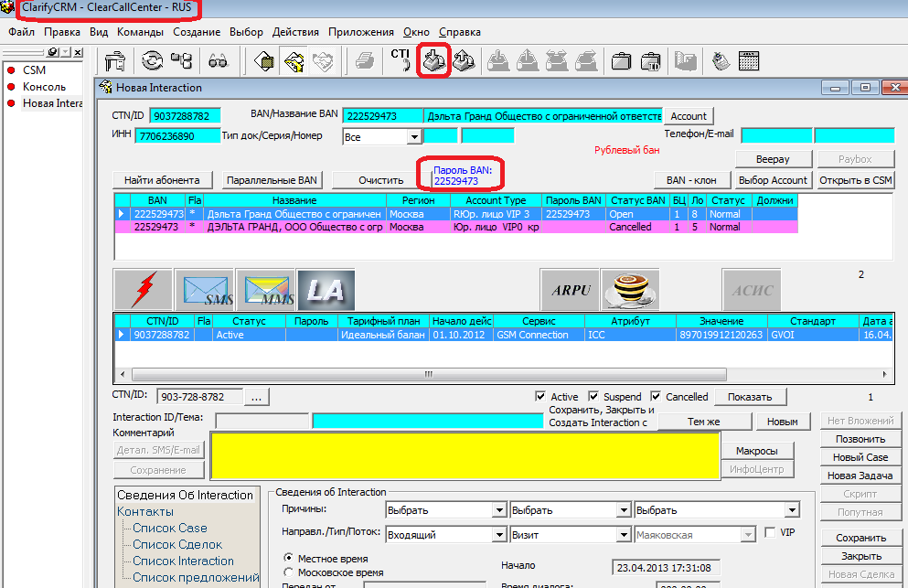Select the Список Case tree item
Image resolution: width=908 pixels, height=588 pixels.
pos(170,528)
